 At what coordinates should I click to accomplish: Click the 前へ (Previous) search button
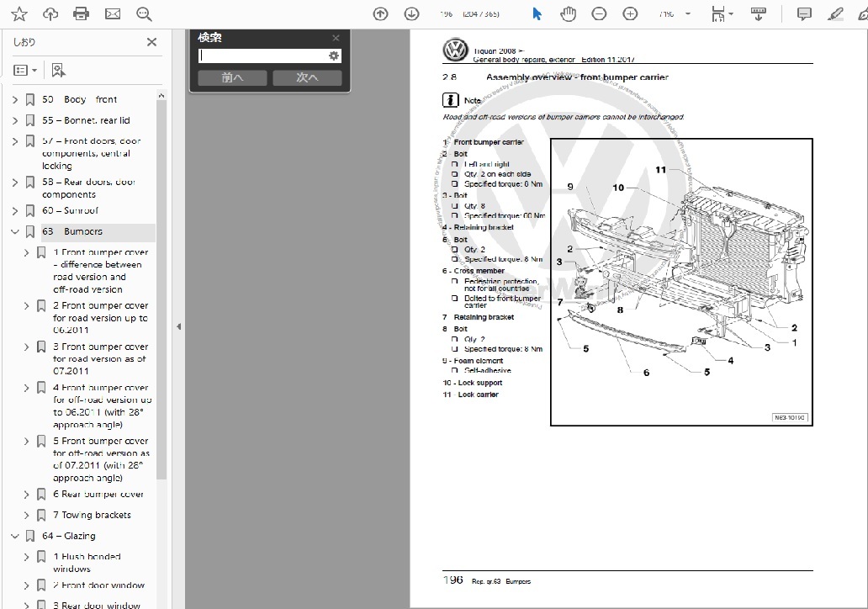coord(232,77)
